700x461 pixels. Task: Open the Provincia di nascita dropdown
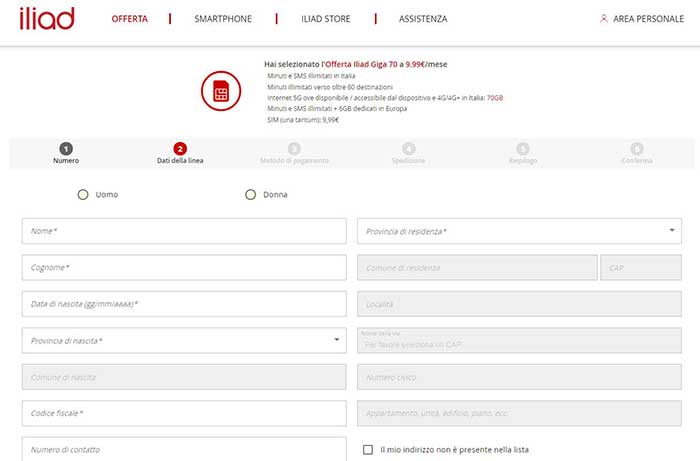click(x=184, y=341)
